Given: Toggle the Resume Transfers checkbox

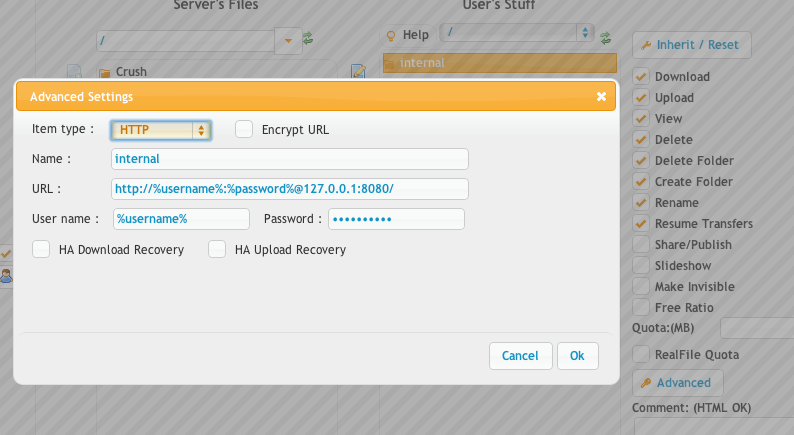Looking at the screenshot, I should coord(641,223).
